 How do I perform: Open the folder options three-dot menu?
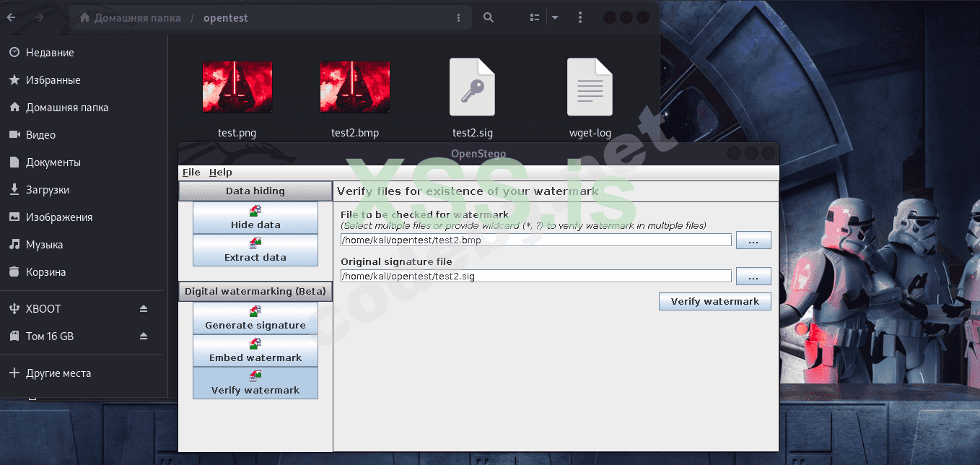point(459,17)
